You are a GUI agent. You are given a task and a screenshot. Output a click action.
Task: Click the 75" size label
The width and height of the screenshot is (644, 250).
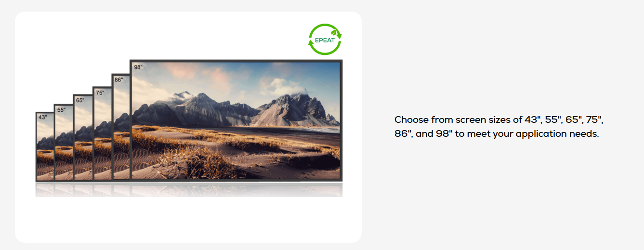pyautogui.click(x=100, y=92)
